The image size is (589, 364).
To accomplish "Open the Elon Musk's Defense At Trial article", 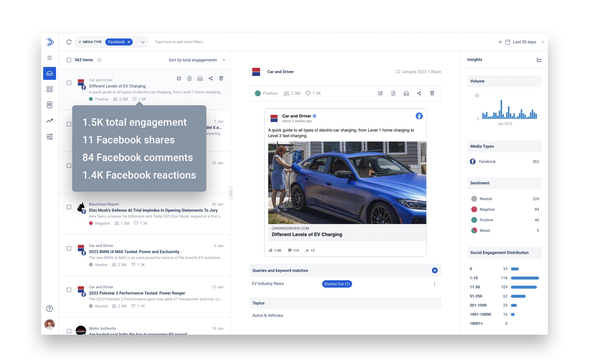I will 153,210.
